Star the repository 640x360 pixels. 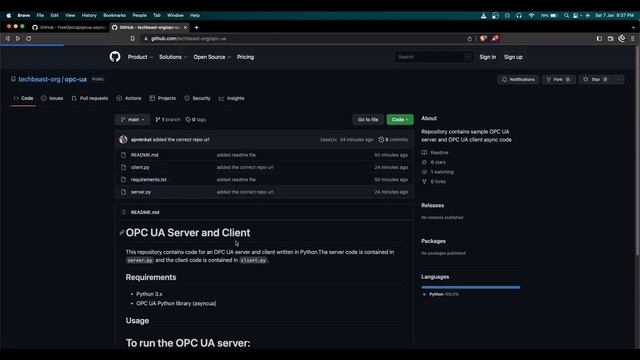pos(596,79)
